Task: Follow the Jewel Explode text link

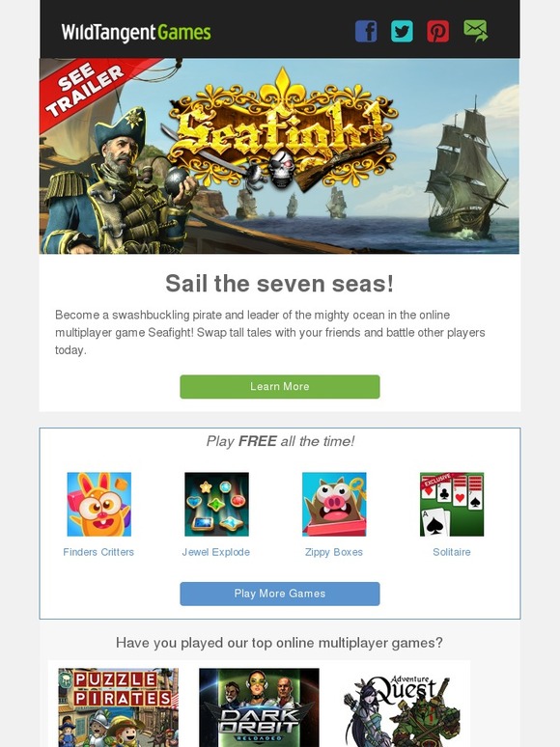Action: tap(216, 552)
